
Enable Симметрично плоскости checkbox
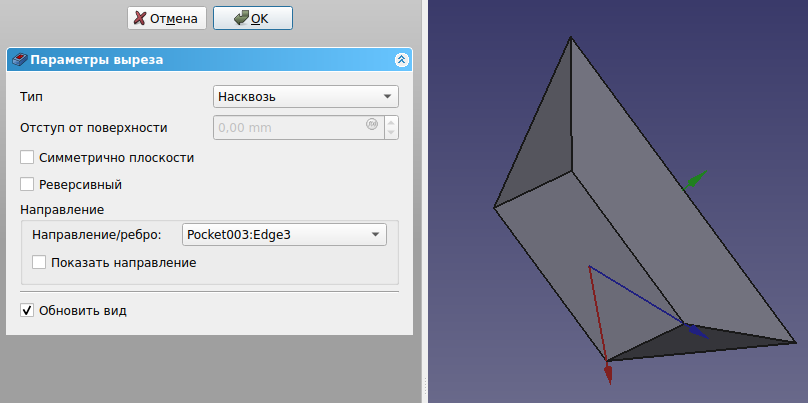pos(27,158)
